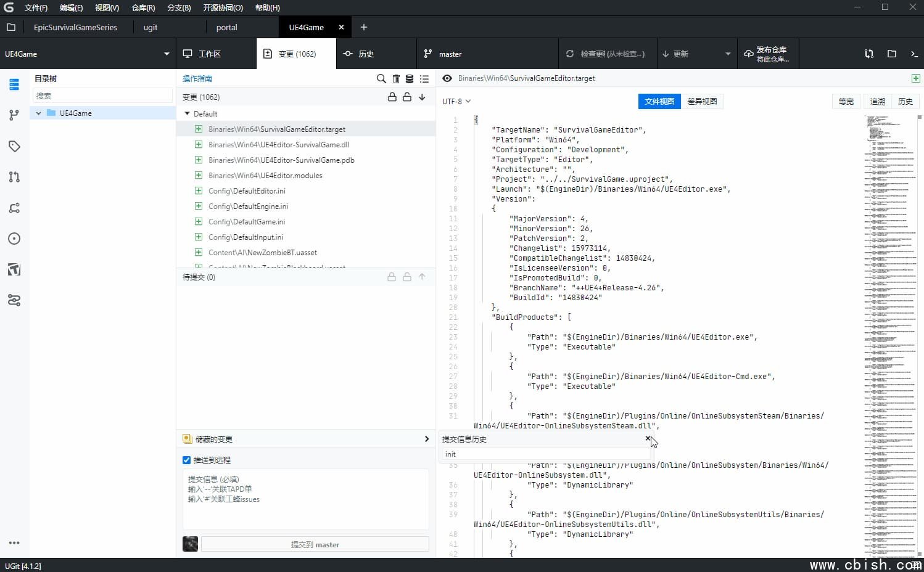This screenshot has width=924, height=572.
Task: Search within the change list
Action: click(x=381, y=79)
